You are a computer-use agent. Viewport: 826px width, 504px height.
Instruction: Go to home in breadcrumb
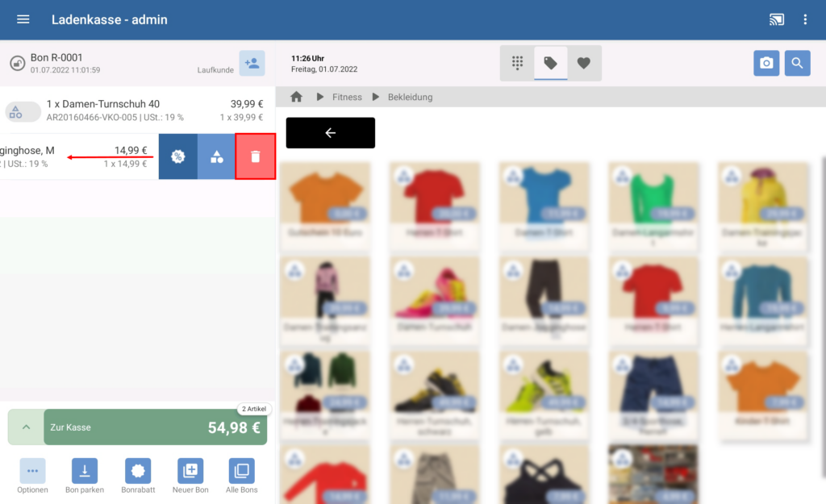pyautogui.click(x=297, y=97)
